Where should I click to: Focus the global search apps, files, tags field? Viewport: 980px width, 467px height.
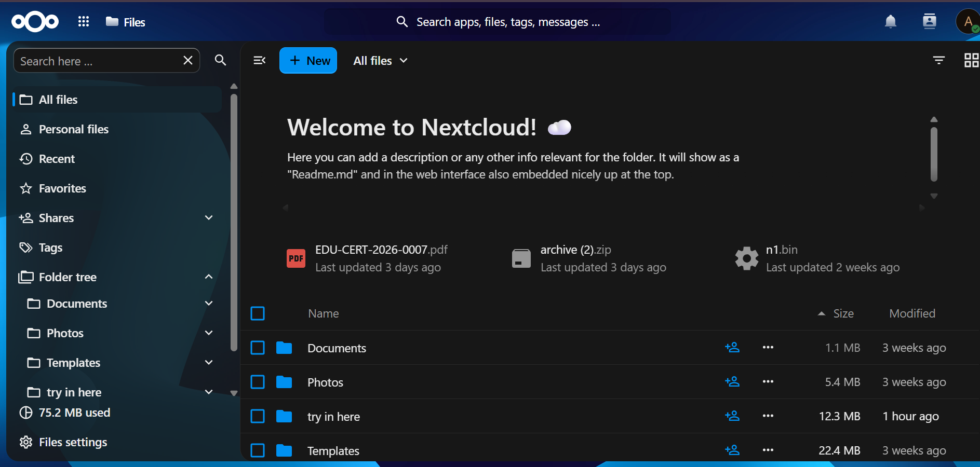[498, 22]
